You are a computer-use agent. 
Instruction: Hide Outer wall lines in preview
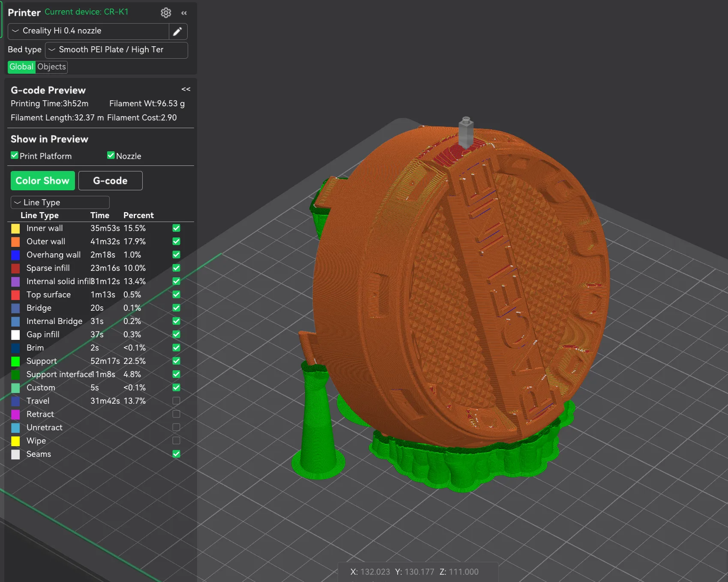pos(176,241)
